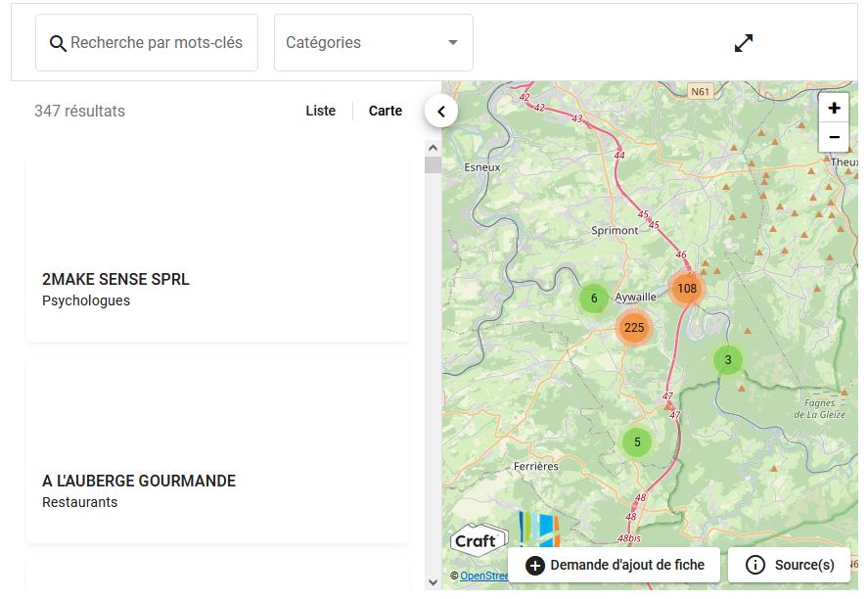Click the N61 road badge on map
This screenshot has width=868, height=599.
[x=700, y=91]
